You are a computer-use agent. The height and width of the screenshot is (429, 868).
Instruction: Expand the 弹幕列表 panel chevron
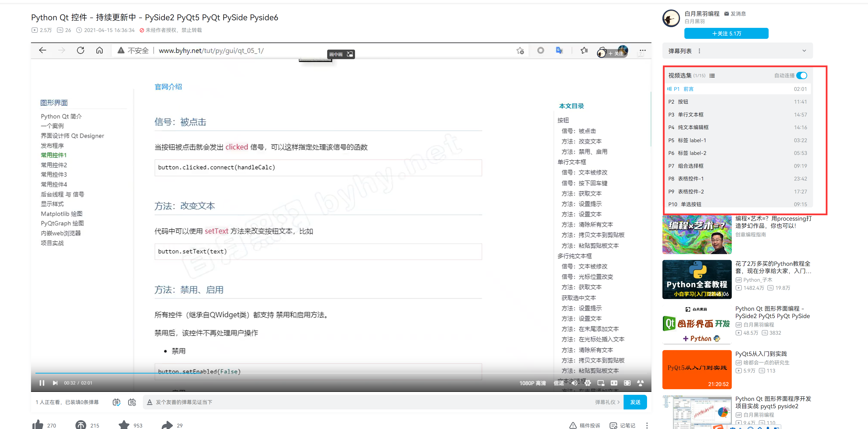point(804,51)
